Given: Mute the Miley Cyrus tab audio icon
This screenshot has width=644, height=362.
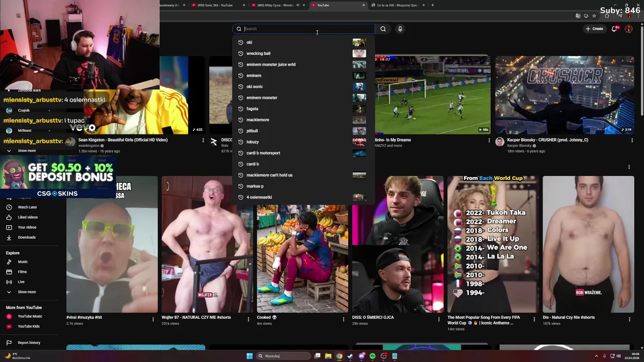Looking at the screenshot, I should [x=298, y=5].
